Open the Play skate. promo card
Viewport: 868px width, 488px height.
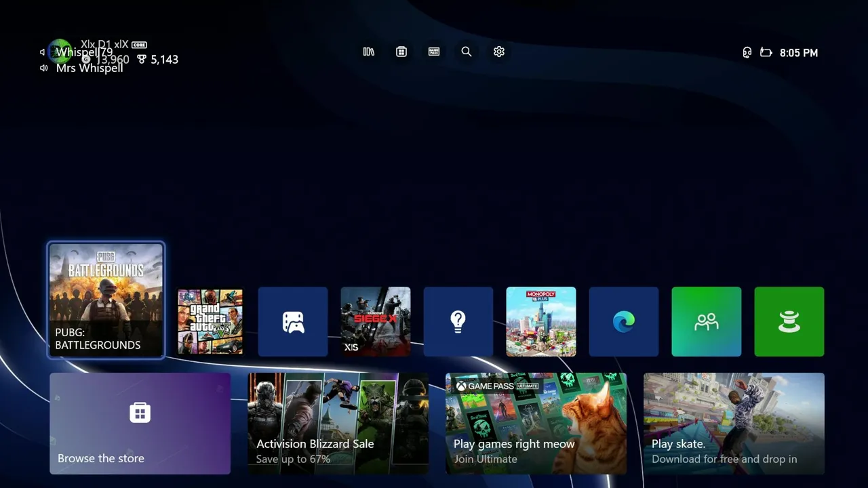click(x=734, y=424)
